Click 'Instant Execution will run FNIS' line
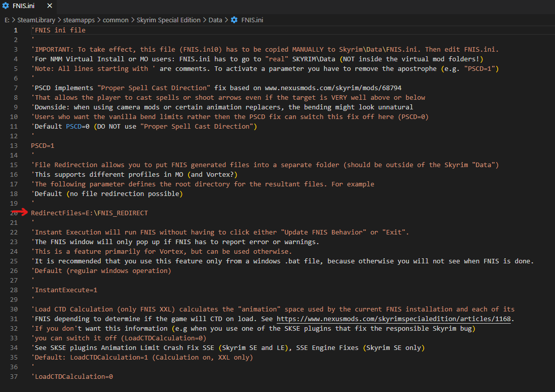 tap(220, 232)
